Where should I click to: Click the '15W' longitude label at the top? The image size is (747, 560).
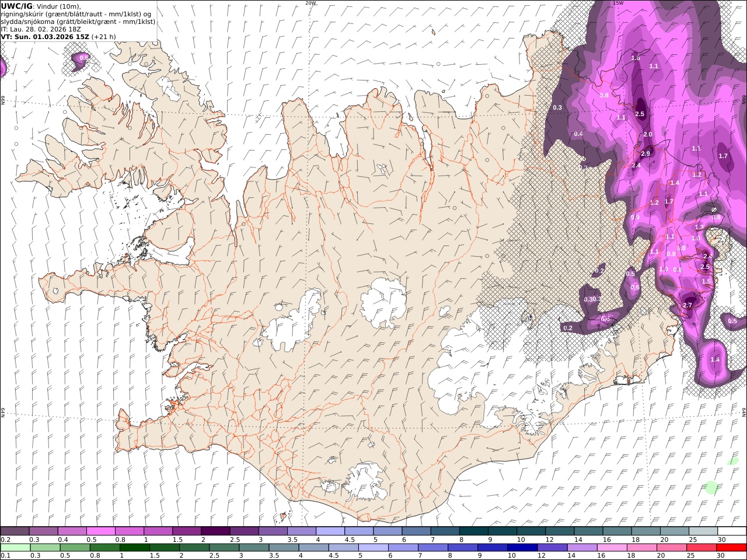(618, 3)
